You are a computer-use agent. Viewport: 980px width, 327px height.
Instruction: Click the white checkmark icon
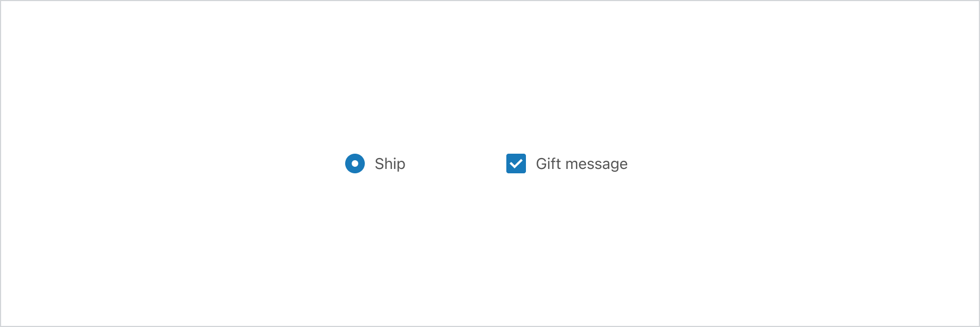[516, 163]
